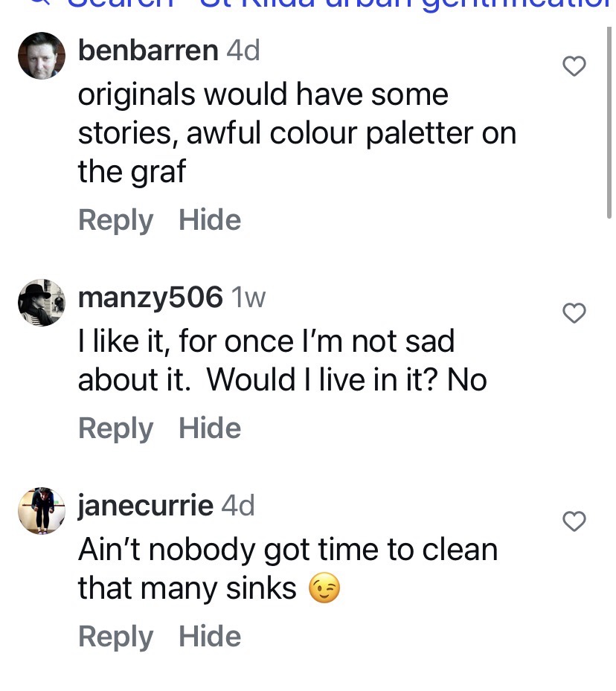Viewport: 616px width, 691px height.
Task: Hide benbarren's comment
Action: (210, 220)
